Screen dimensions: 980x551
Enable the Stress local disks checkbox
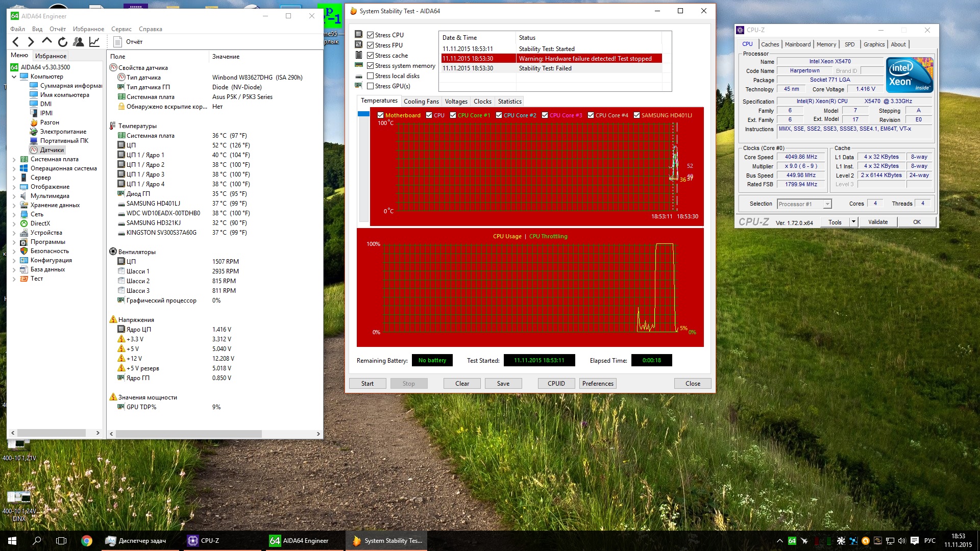click(x=371, y=76)
